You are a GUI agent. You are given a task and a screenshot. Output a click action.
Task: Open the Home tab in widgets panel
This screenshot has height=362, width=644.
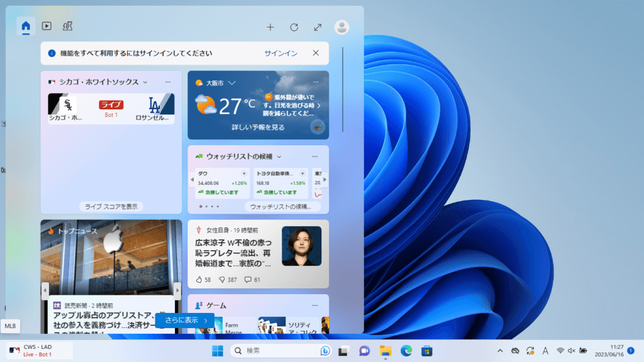coord(26,26)
